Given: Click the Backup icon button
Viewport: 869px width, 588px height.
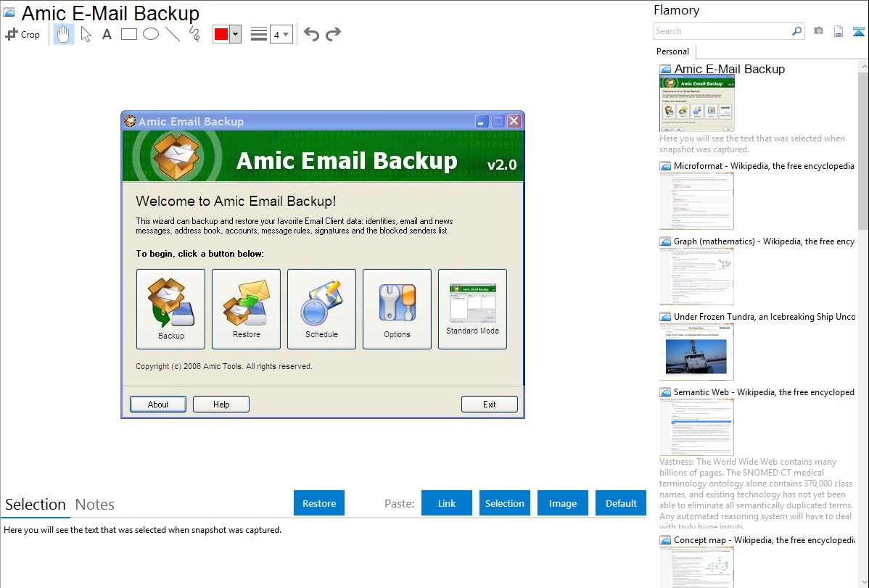Looking at the screenshot, I should [x=170, y=310].
